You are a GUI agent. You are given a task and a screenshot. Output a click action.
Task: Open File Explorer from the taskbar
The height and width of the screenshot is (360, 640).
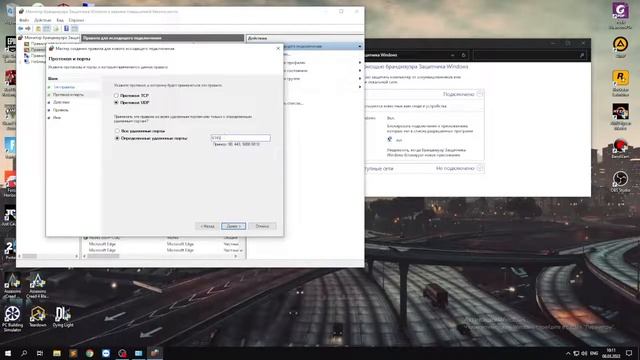coord(57,353)
